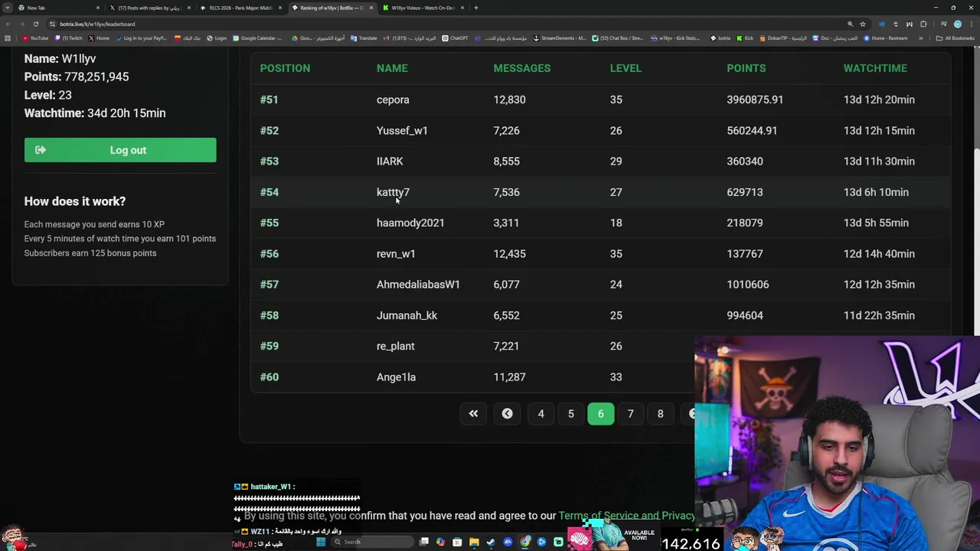Switch to the W1llyv Videos Kick tab

(423, 8)
